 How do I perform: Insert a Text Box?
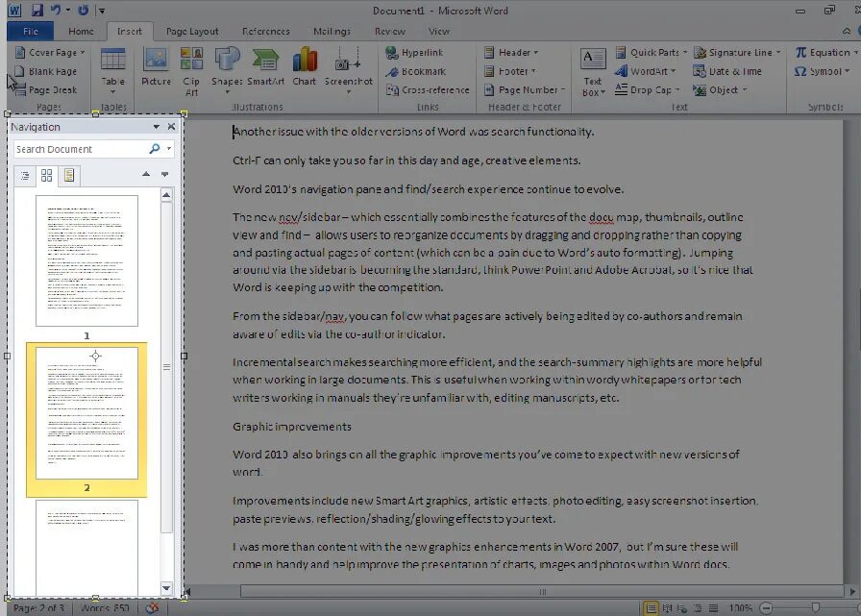point(593,71)
